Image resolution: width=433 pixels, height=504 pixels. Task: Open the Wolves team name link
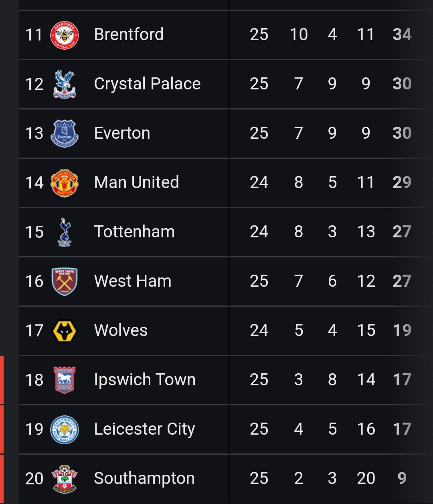(121, 330)
